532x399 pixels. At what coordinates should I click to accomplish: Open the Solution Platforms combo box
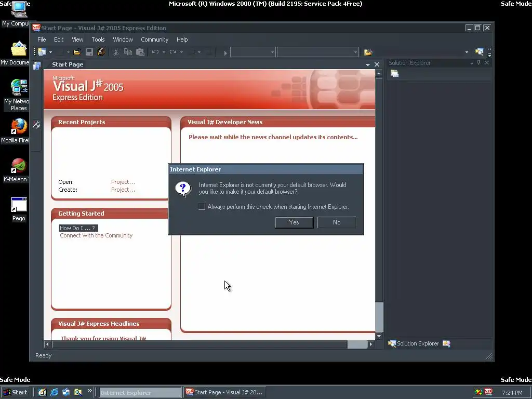tap(317, 52)
